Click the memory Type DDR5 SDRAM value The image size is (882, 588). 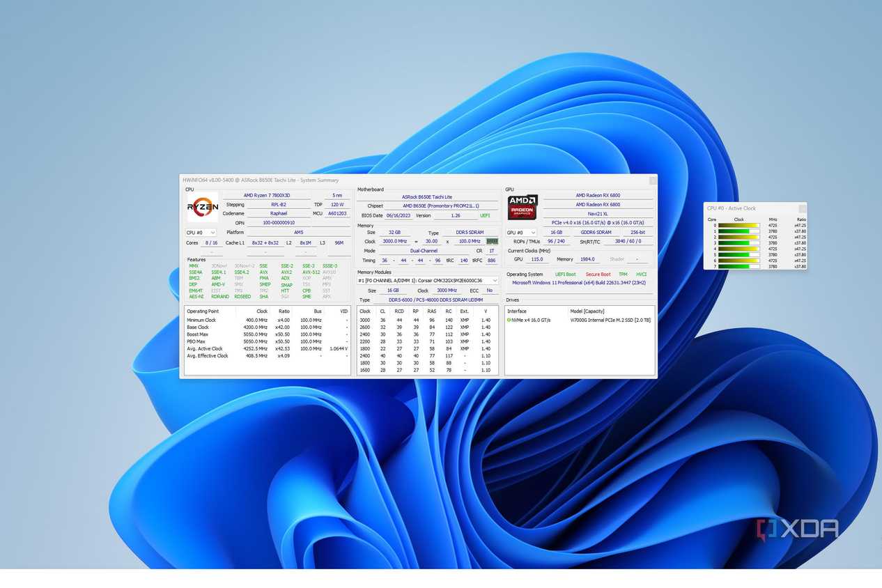(x=470, y=233)
